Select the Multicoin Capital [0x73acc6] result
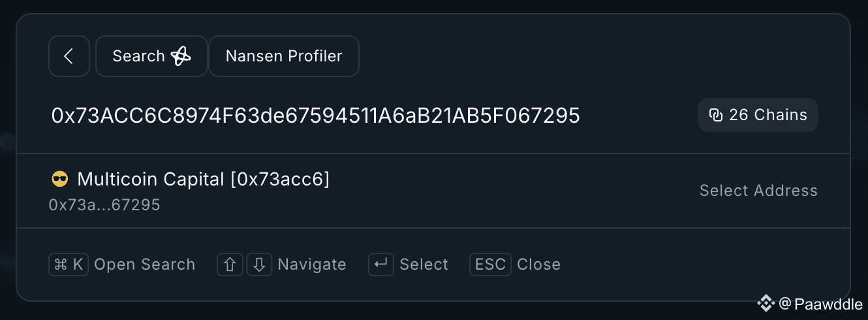 (x=203, y=180)
